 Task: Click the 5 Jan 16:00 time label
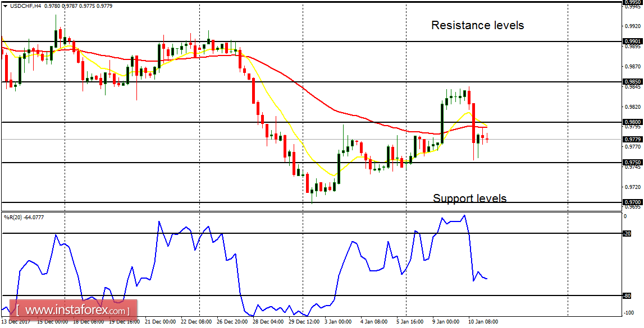(x=409, y=322)
